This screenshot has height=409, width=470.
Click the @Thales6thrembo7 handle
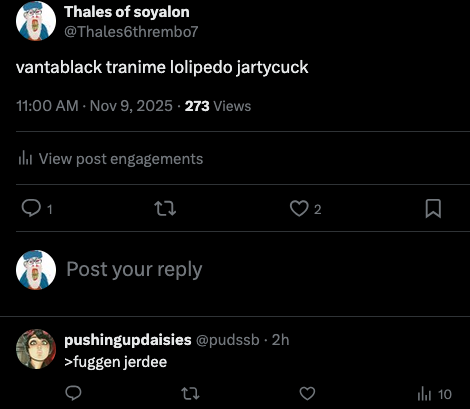click(x=131, y=32)
